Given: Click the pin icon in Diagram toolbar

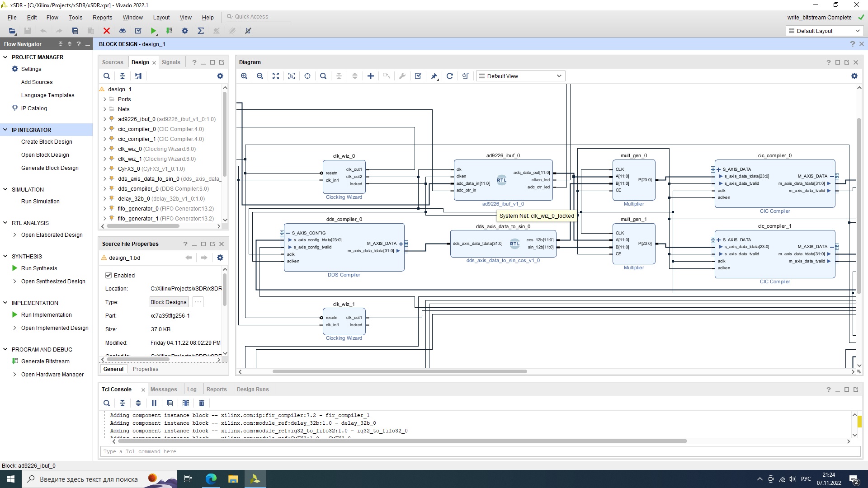Looking at the screenshot, I should pos(434,76).
